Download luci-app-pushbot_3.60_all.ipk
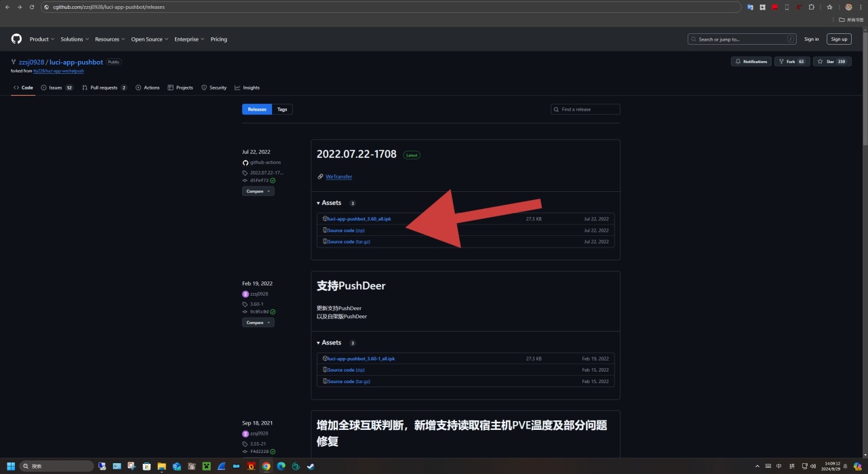 (x=359, y=219)
